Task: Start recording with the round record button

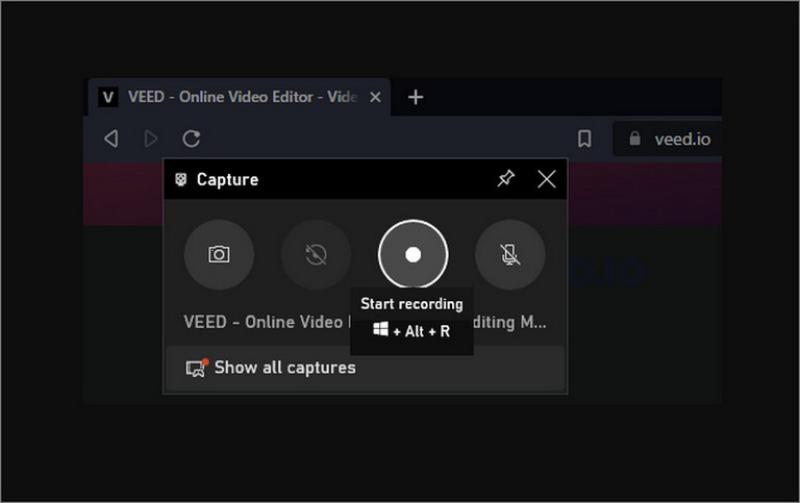Action: click(413, 255)
